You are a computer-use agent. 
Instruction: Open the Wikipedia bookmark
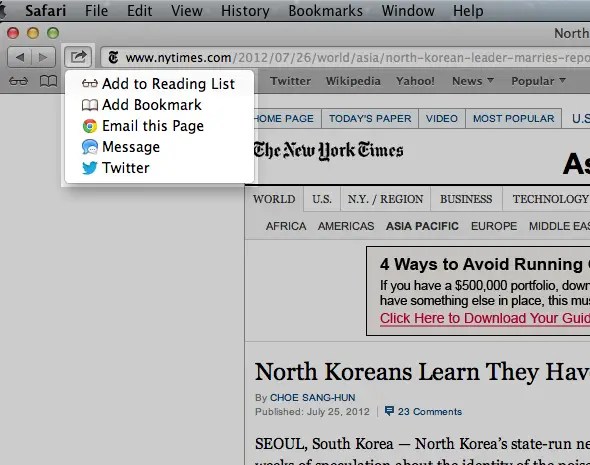353,81
